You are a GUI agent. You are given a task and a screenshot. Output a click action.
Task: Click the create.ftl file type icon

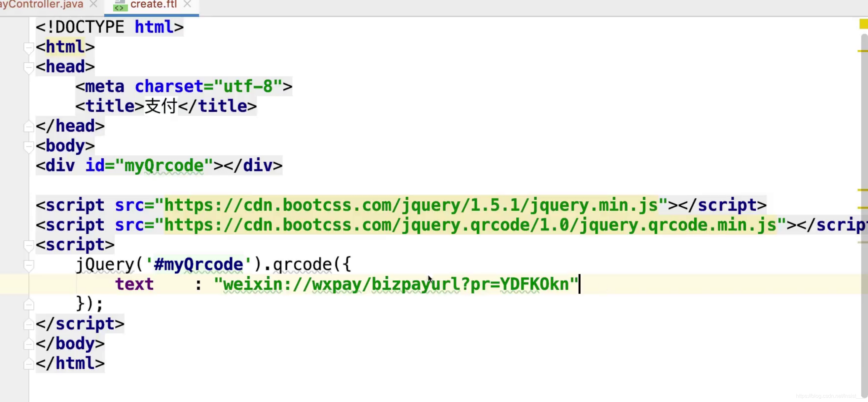coord(120,6)
